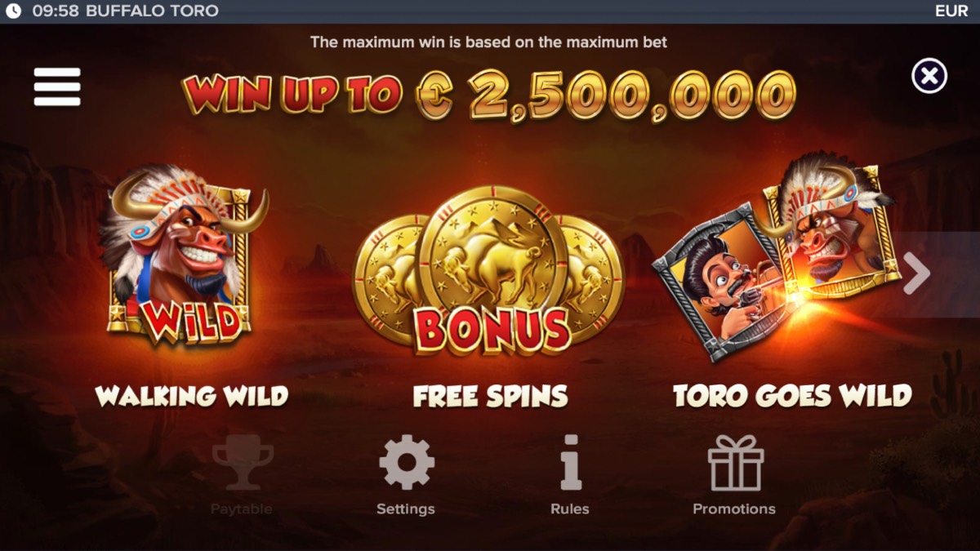Open Settings via the gear icon
Image resolution: width=980 pixels, height=551 pixels.
[406, 463]
